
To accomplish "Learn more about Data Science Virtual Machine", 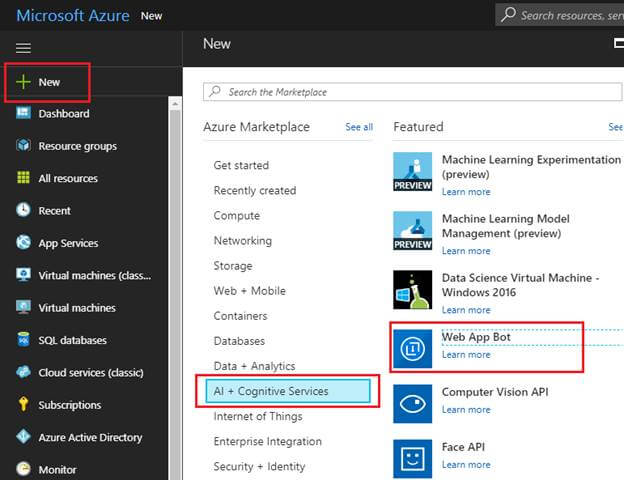I will (x=466, y=310).
